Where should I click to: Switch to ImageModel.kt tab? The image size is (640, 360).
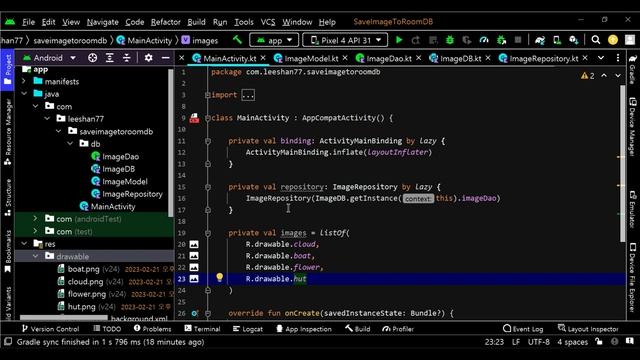[311, 58]
